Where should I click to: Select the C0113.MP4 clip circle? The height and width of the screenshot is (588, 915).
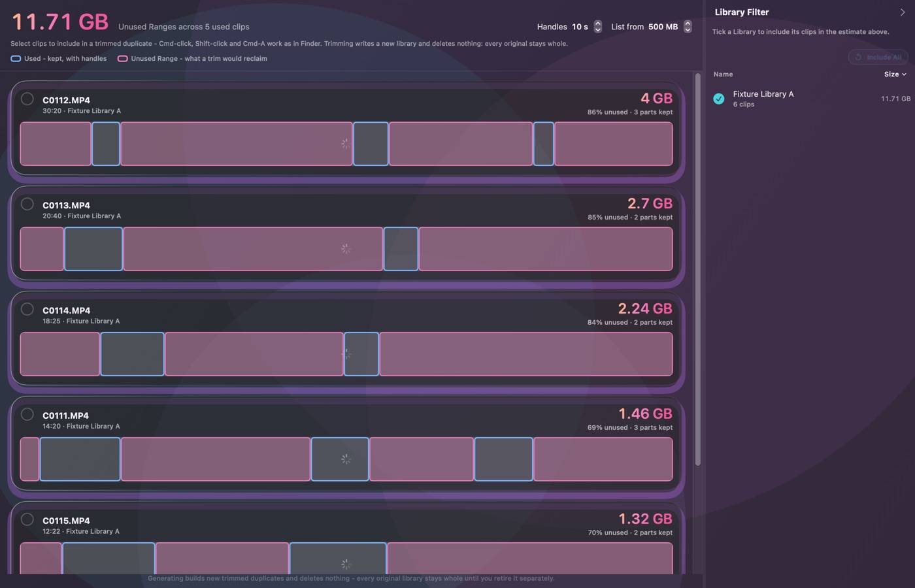[27, 204]
